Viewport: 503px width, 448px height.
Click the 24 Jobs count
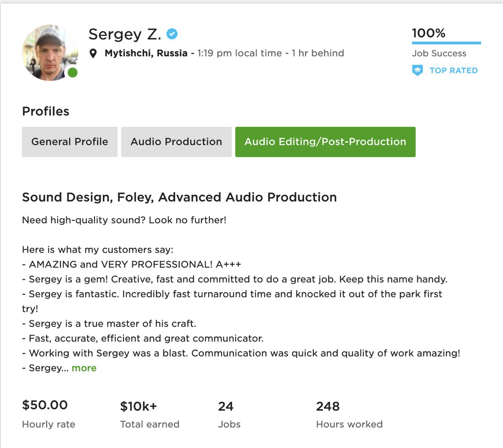(226, 406)
